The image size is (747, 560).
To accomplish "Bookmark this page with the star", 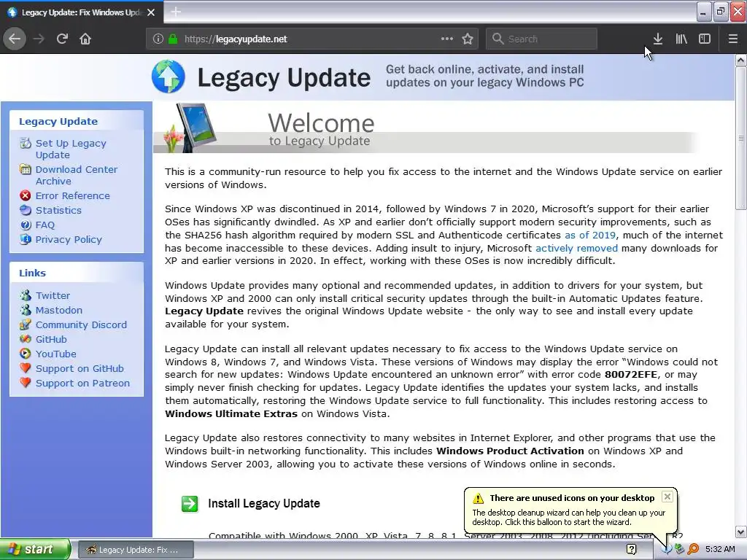I will (468, 39).
